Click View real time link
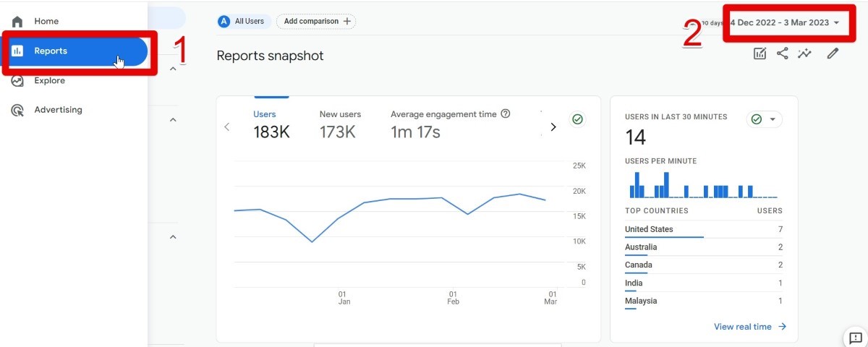The image size is (868, 347). [x=750, y=327]
